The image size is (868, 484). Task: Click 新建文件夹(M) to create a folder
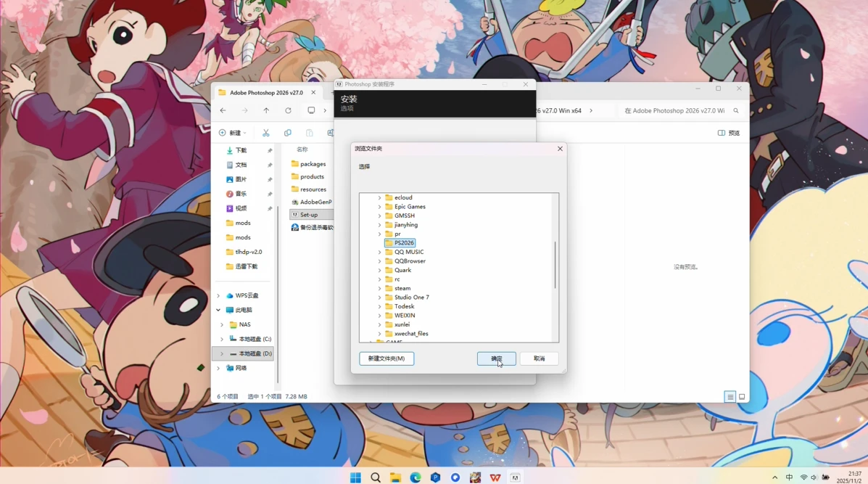pyautogui.click(x=387, y=358)
